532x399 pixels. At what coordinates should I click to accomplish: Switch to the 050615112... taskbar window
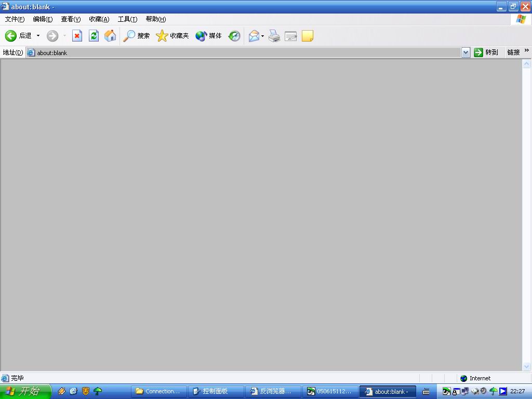pos(330,392)
